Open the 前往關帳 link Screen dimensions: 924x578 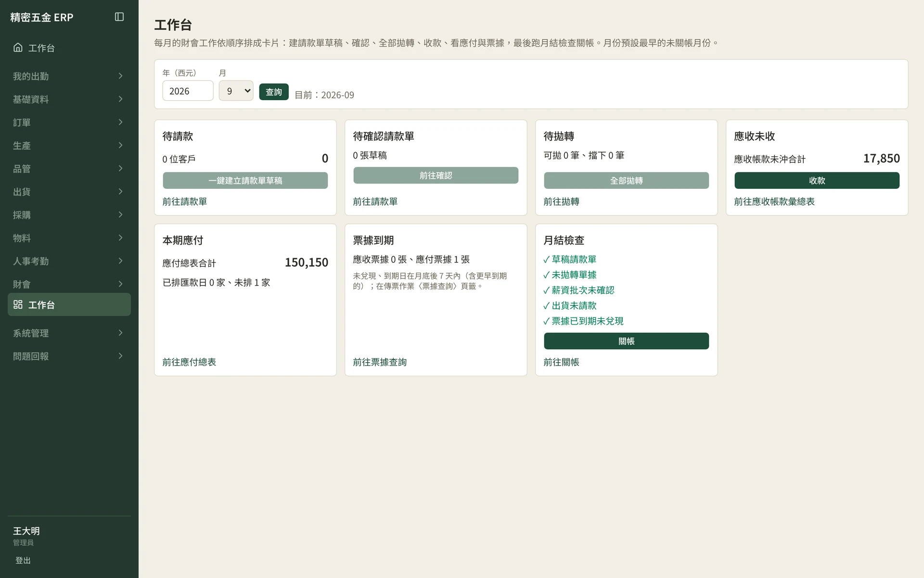[x=562, y=362]
